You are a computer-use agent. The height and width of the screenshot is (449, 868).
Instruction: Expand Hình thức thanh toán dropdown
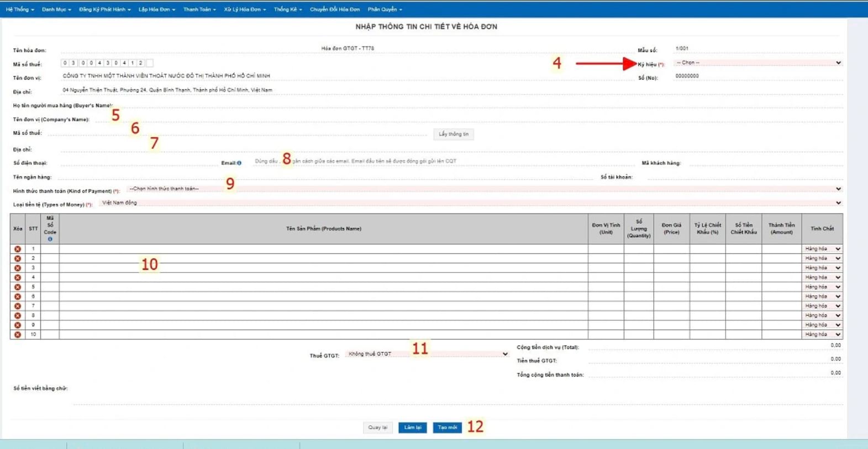[483, 189]
